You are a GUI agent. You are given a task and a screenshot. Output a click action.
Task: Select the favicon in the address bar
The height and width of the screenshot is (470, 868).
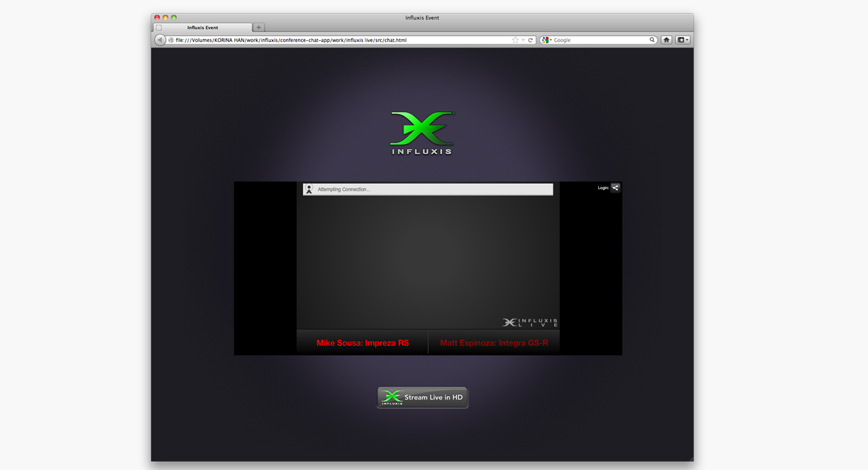tap(170, 40)
